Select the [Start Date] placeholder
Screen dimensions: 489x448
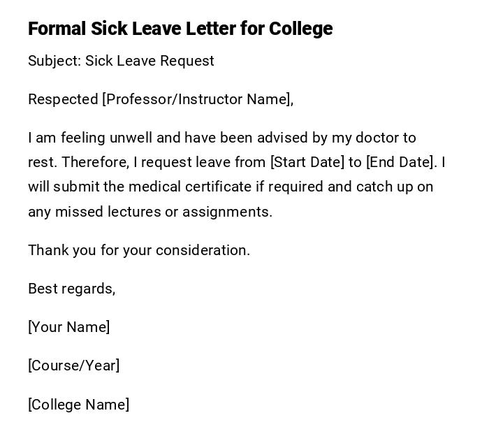[x=307, y=162]
